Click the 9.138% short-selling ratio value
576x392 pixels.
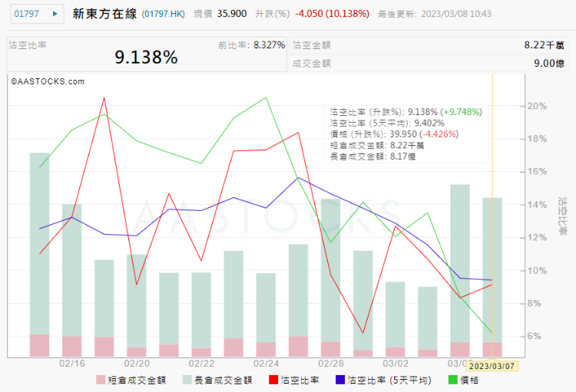146,58
